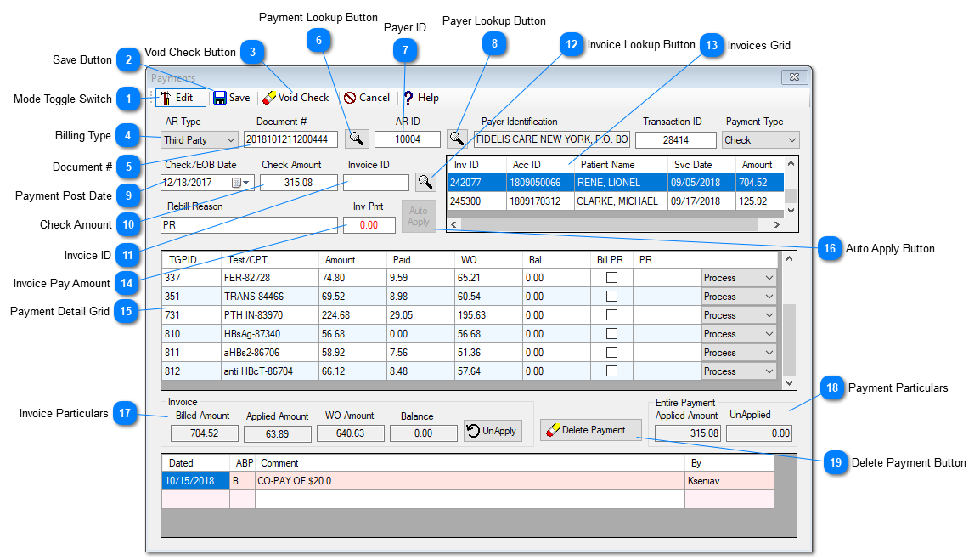Enable Bill PR for anti HBcT-86704 row
Screen dimensions: 980x560
pos(611,371)
